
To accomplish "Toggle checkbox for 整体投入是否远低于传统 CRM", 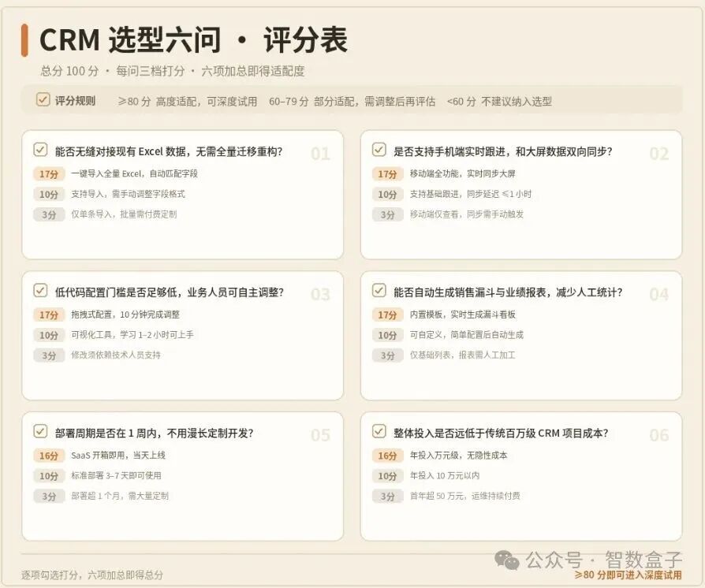I will click(379, 432).
